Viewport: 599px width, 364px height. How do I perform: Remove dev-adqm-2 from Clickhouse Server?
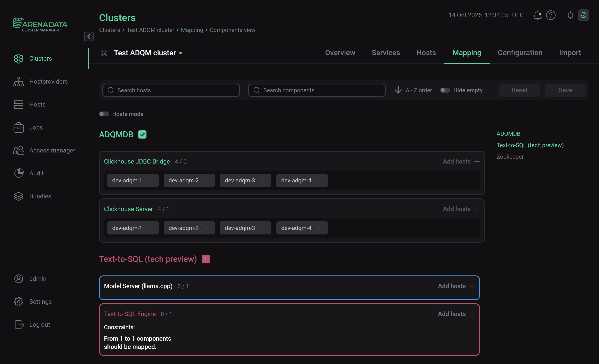point(206,228)
